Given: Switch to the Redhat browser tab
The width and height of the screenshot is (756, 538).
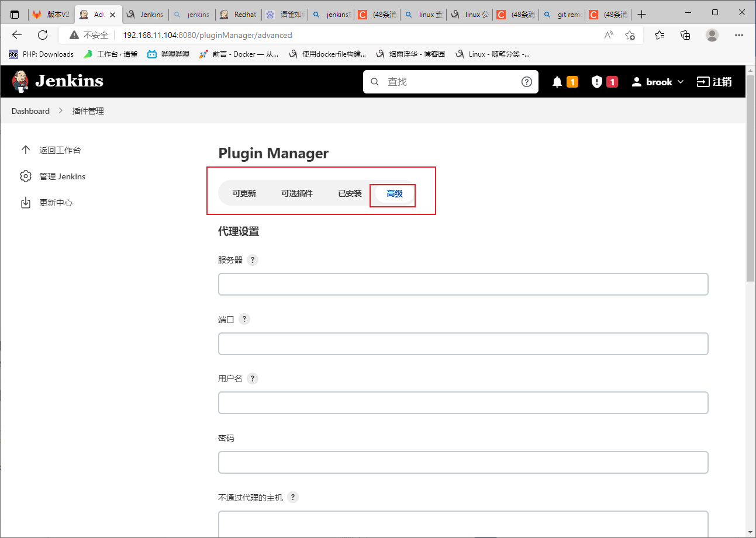Looking at the screenshot, I should pos(238,15).
